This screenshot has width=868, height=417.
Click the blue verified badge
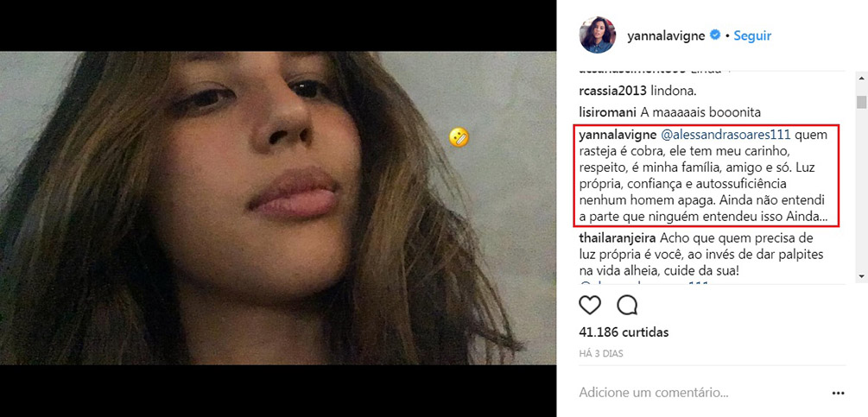tap(715, 35)
